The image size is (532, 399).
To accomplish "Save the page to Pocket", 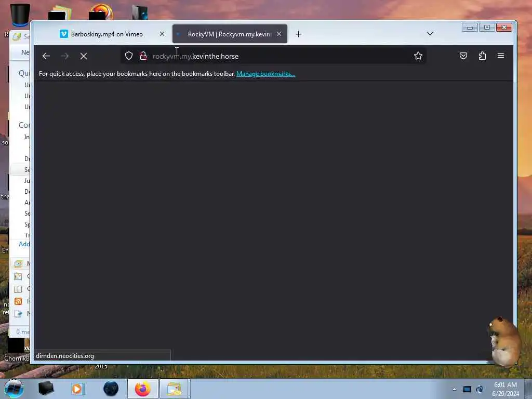I will [463, 56].
